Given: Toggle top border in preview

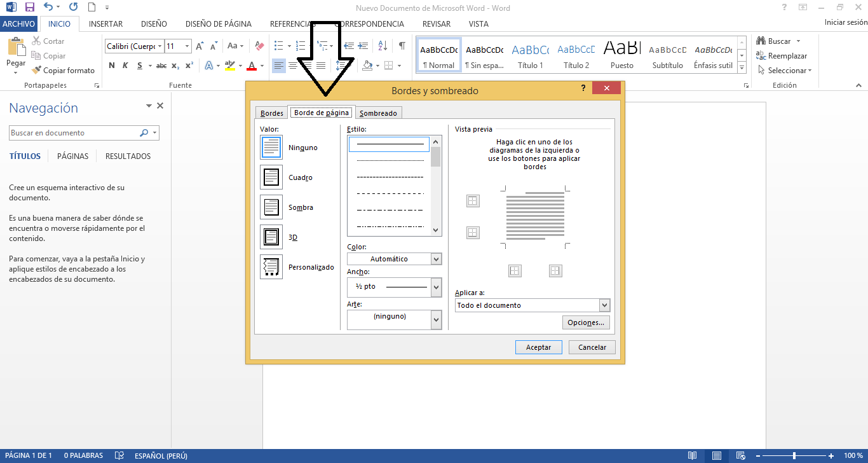Looking at the screenshot, I should coord(473,201).
